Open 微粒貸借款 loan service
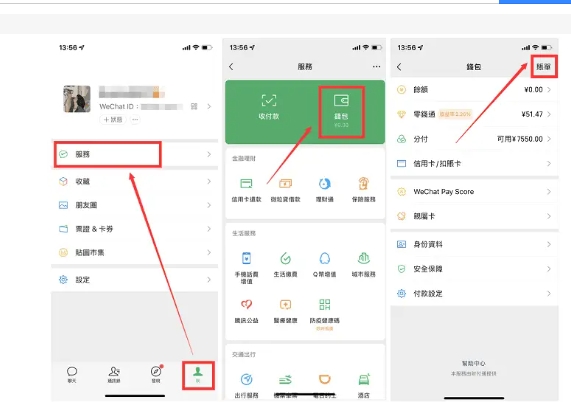 click(286, 190)
